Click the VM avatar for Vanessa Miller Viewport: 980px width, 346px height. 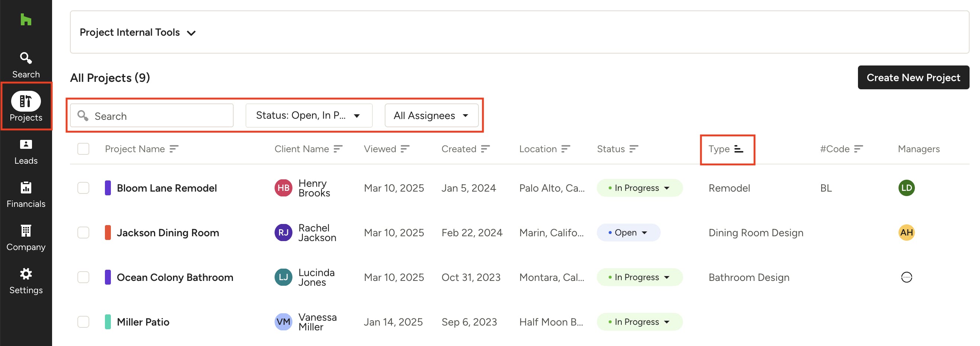coord(283,322)
